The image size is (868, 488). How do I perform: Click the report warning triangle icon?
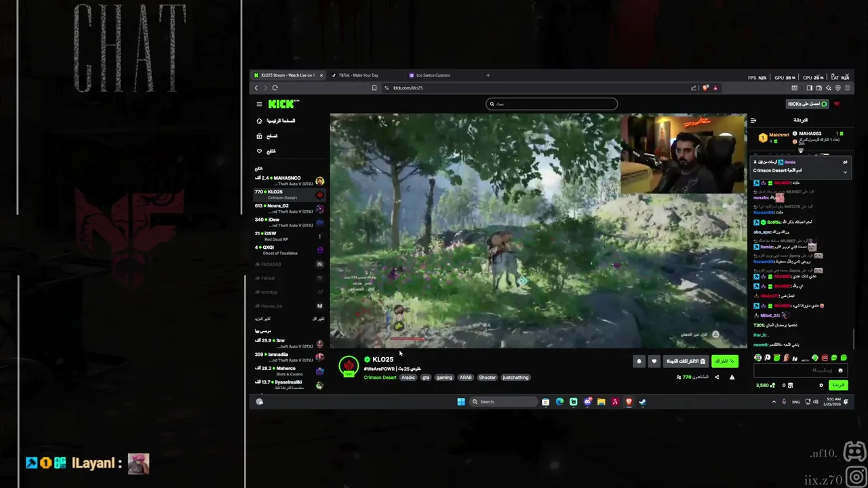click(732, 377)
